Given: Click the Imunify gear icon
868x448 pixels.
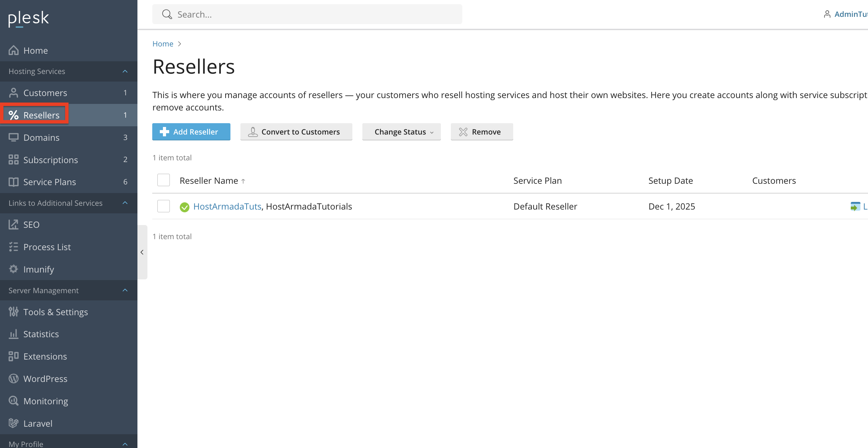Looking at the screenshot, I should pos(13,269).
